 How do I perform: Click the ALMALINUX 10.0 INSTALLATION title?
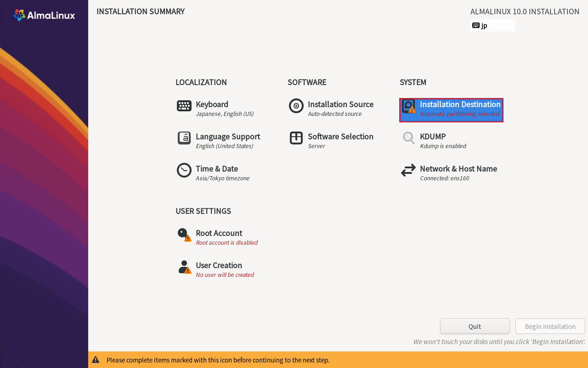pos(525,11)
